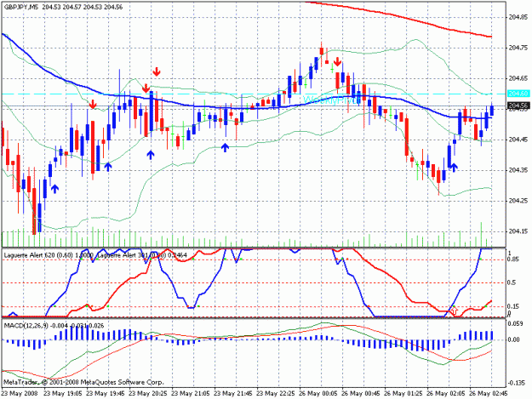
Task: Click the 0.5 Laguerre level value
Action: 512,282
